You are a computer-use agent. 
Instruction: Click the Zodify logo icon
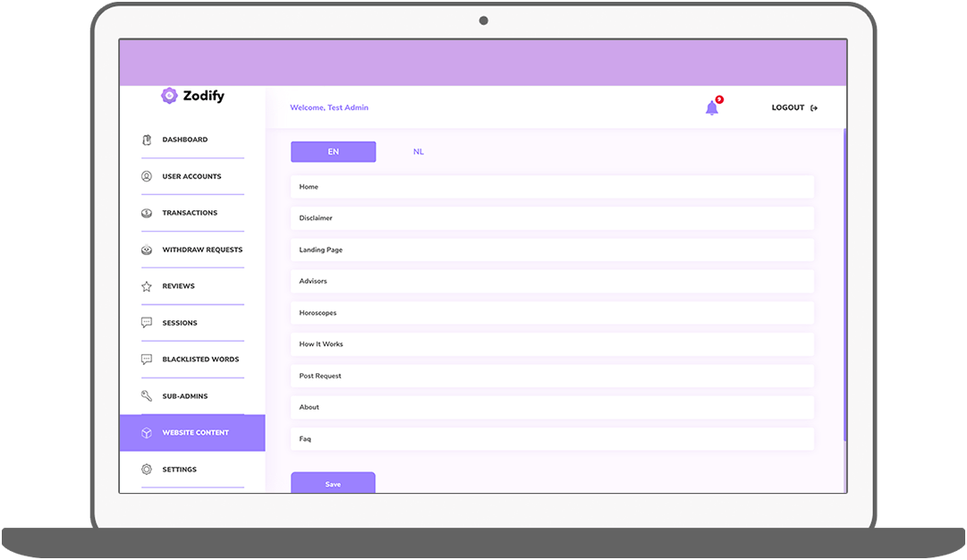tap(169, 96)
